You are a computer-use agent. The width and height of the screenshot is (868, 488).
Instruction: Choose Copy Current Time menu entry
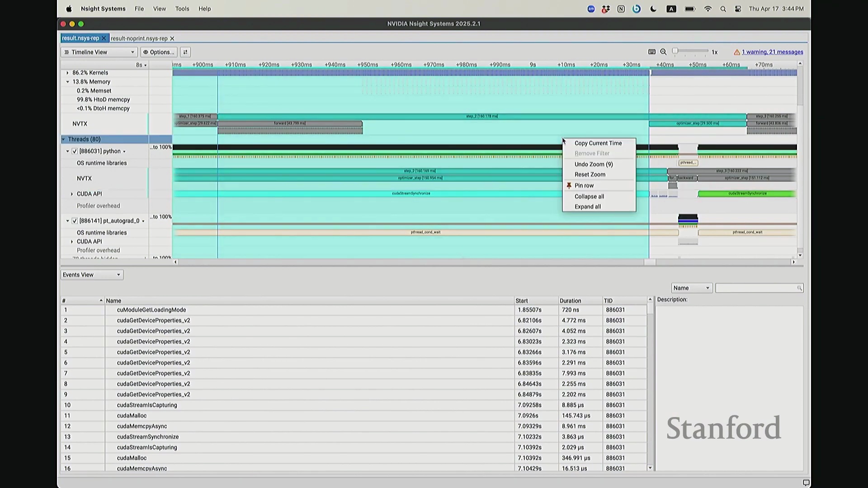click(x=598, y=143)
